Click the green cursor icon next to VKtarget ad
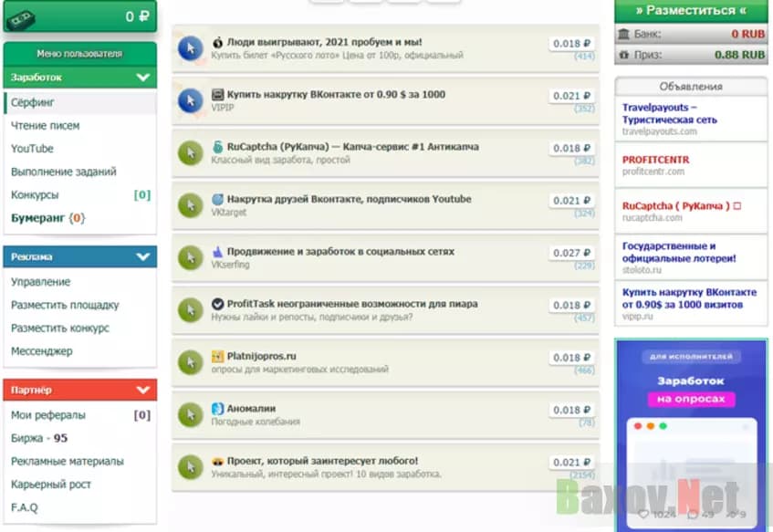The height and width of the screenshot is (532, 773). point(190,205)
